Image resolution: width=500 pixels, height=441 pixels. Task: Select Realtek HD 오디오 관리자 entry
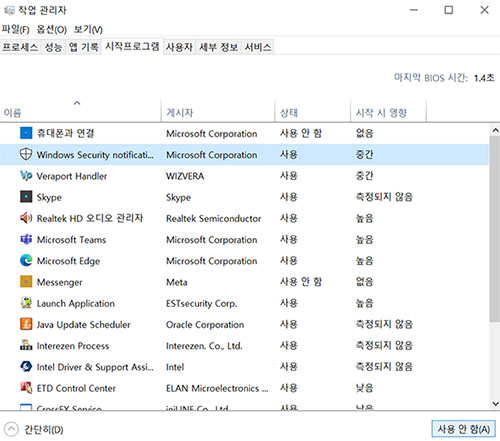[x=90, y=218]
